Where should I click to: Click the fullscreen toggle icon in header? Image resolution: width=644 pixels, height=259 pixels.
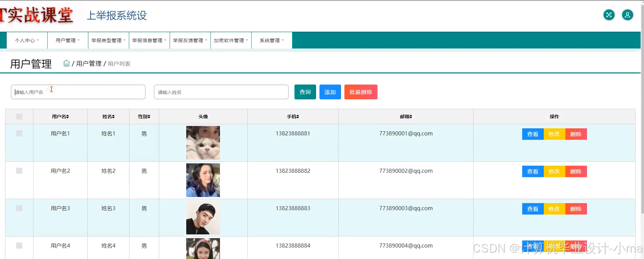[x=609, y=15]
